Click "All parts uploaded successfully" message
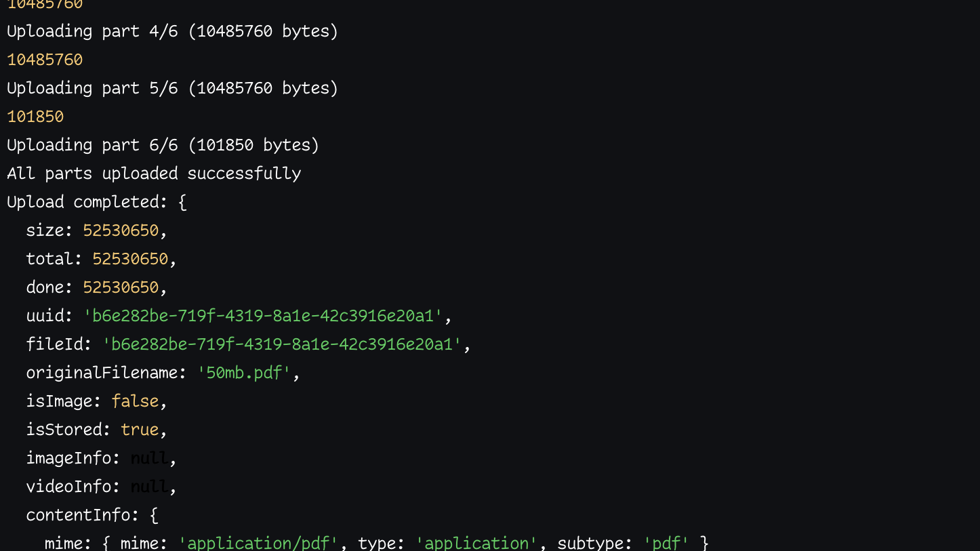The height and width of the screenshot is (551, 980). coord(154,174)
